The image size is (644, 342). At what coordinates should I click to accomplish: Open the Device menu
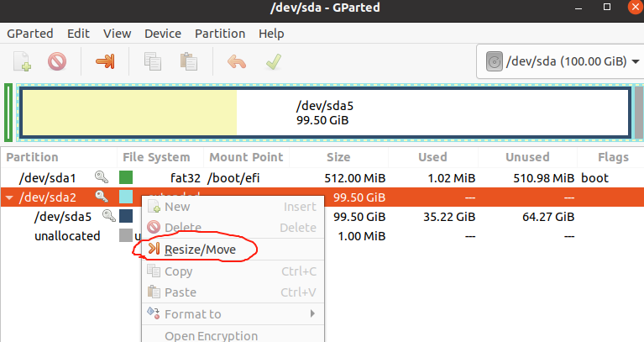click(163, 34)
